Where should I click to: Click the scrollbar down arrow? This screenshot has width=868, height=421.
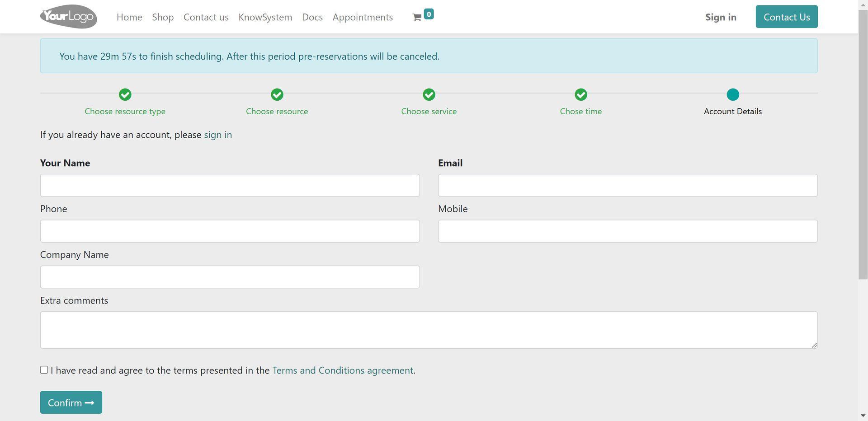tap(863, 416)
